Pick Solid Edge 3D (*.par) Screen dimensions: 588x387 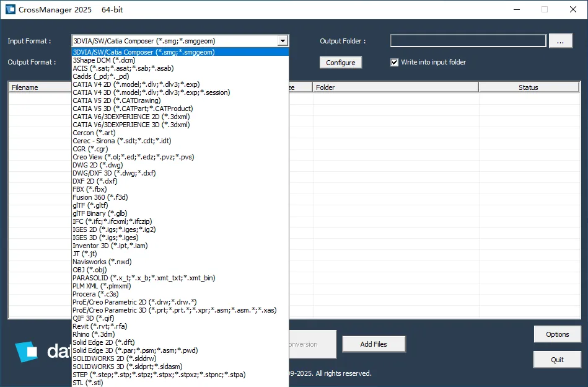(x=180, y=350)
